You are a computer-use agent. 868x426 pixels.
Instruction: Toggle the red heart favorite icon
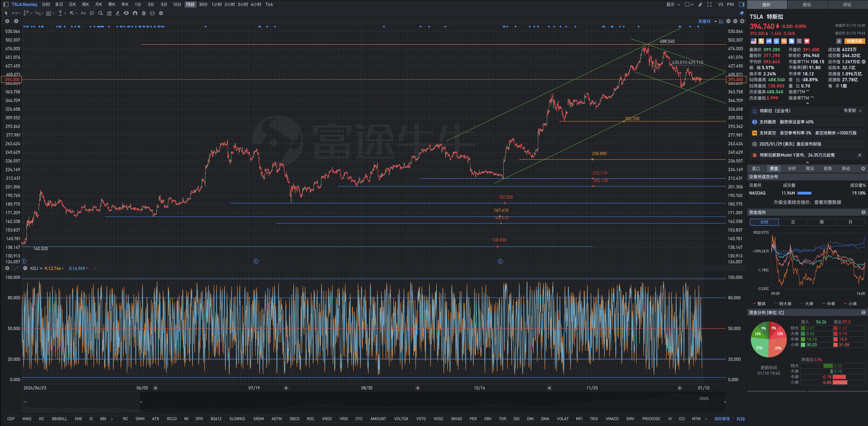tap(807, 41)
